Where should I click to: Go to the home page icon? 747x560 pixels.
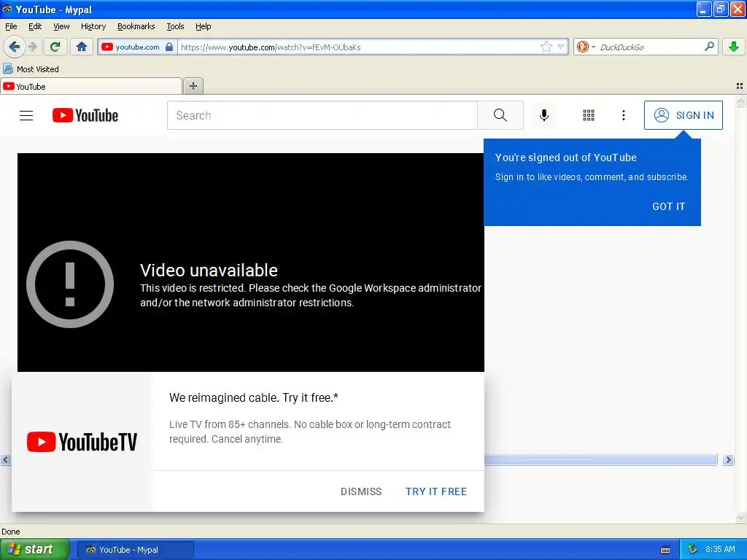pyautogui.click(x=82, y=47)
